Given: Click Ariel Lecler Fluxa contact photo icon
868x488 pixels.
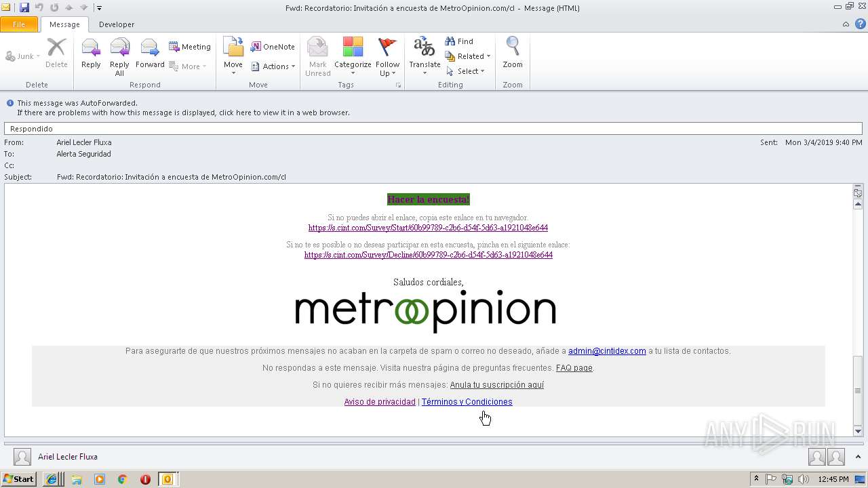Looking at the screenshot, I should pyautogui.click(x=22, y=457).
